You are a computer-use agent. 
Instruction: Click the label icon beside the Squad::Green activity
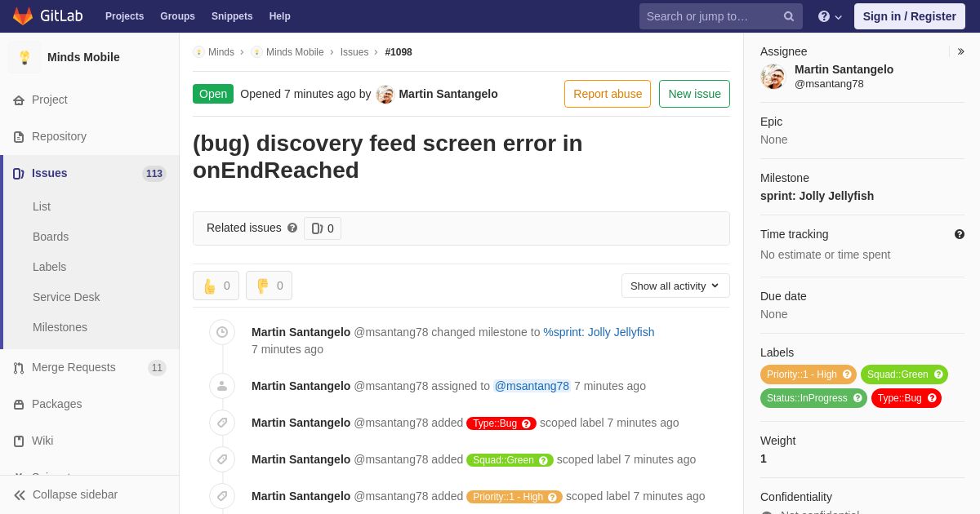[222, 459]
